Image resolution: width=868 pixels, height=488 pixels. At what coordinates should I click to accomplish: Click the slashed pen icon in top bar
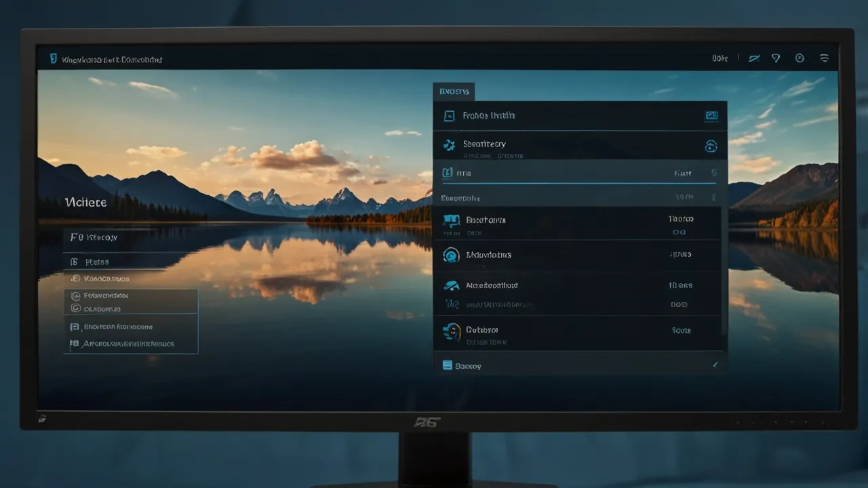tap(753, 58)
